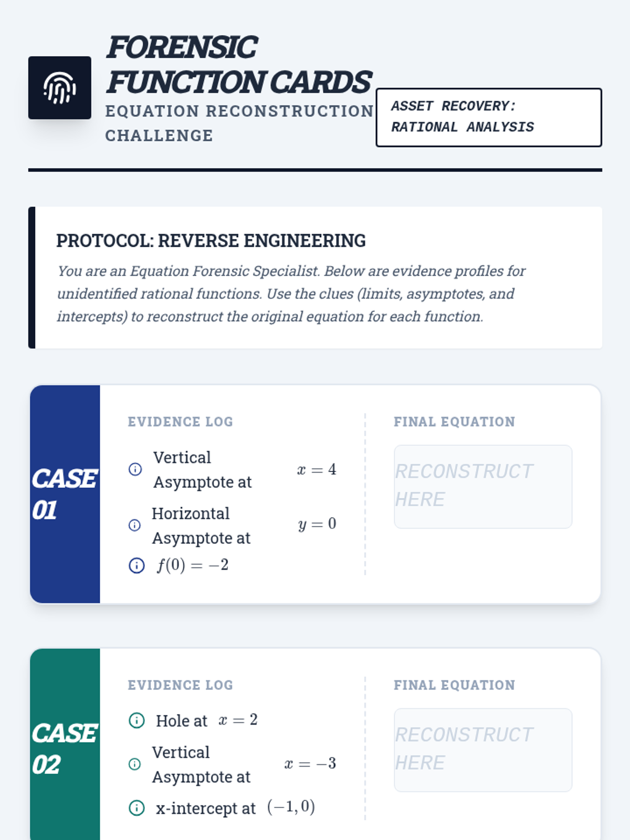Click info icon beside Hole at x = 2
630x840 pixels.
136,720
